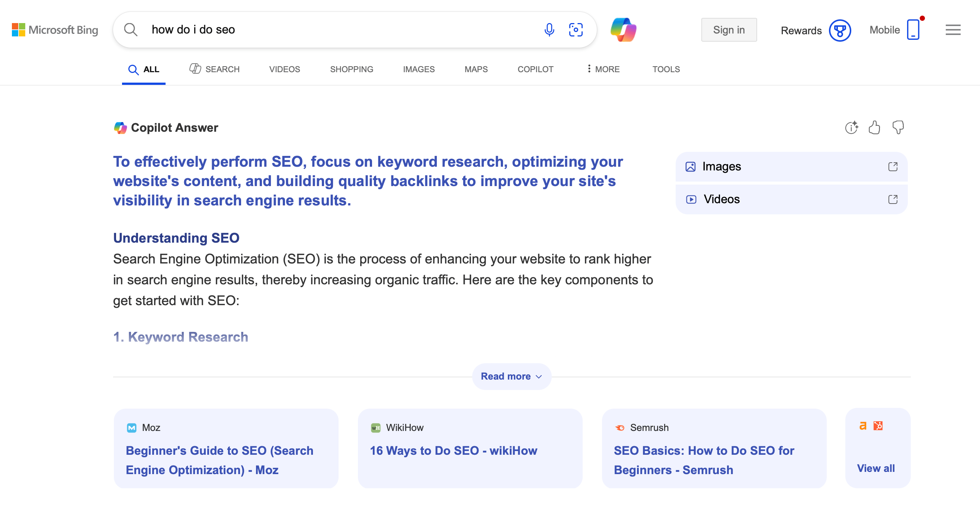980x521 pixels.
Task: Click the Sign in button
Action: click(x=728, y=30)
